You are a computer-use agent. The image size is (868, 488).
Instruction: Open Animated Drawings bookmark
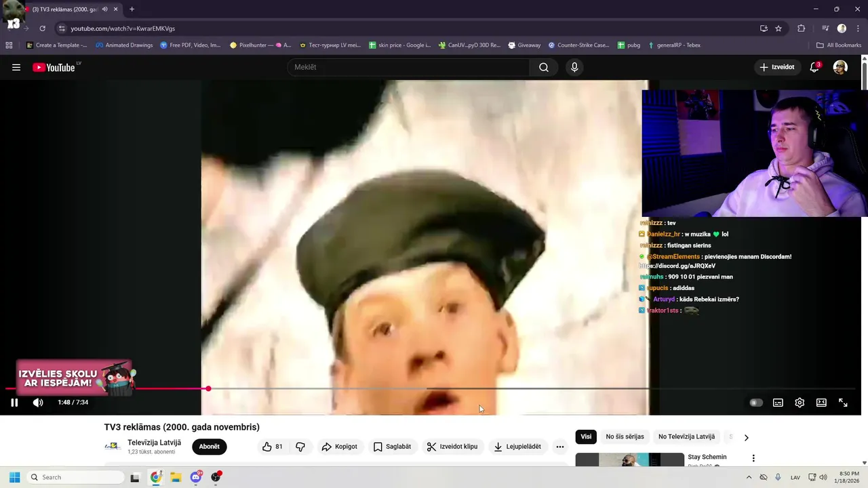coord(124,45)
